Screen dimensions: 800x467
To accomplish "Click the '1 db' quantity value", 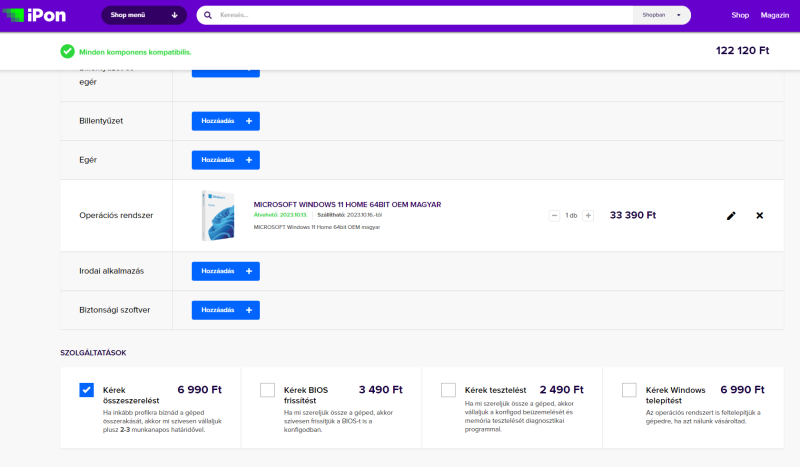I will click(571, 215).
